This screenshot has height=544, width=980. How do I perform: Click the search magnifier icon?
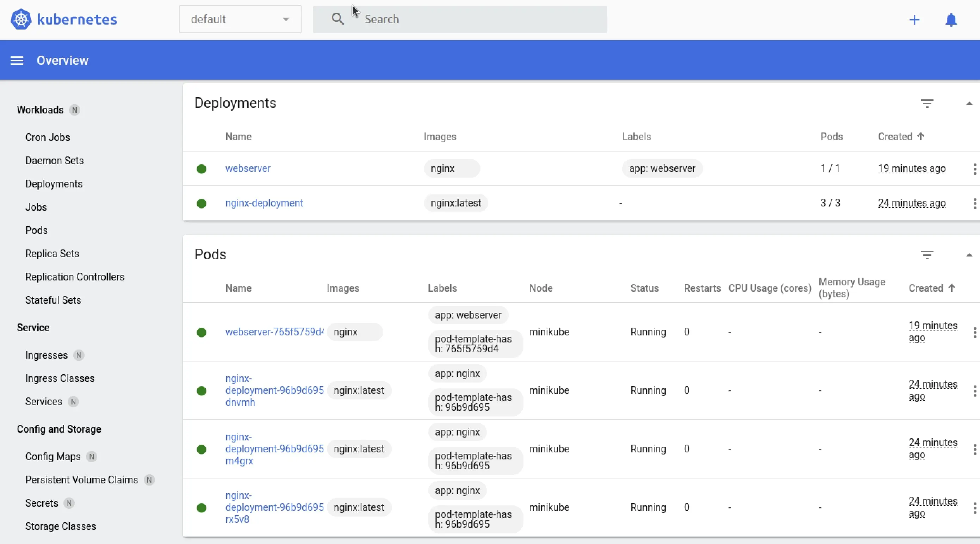[x=338, y=19]
